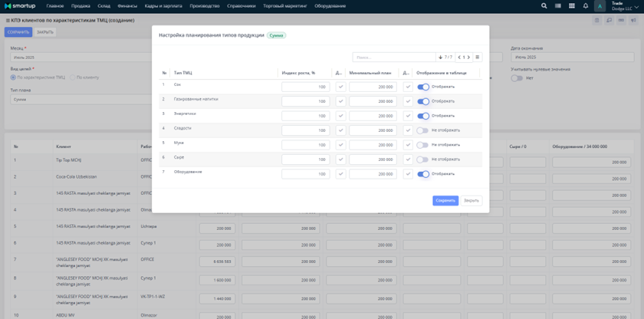Click the Поиск search field in dialog
The width and height of the screenshot is (644, 319).
(394, 57)
